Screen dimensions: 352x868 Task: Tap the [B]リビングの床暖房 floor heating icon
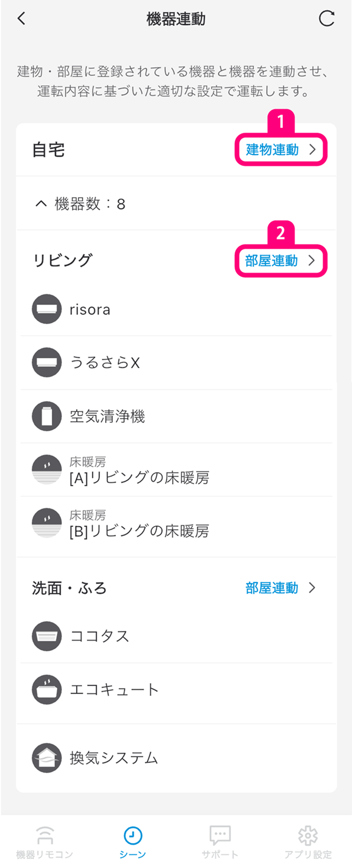click(x=47, y=523)
